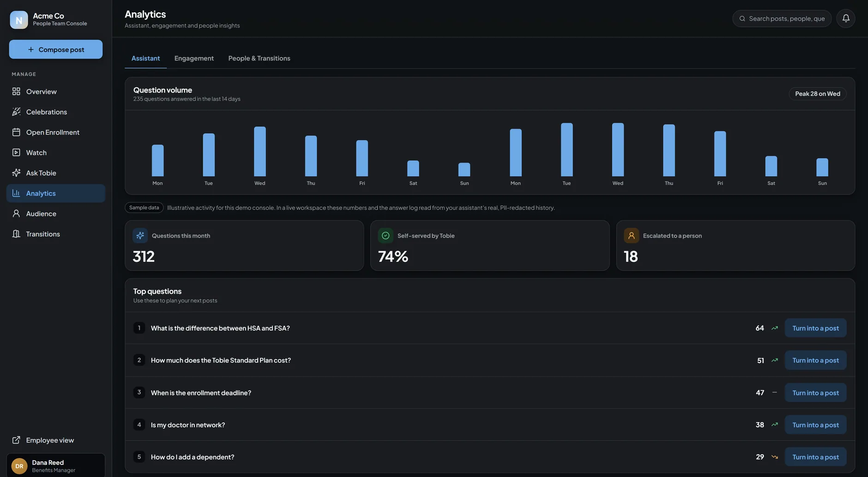Switch to the Assistant tab
This screenshot has height=477, width=868.
pyautogui.click(x=145, y=58)
